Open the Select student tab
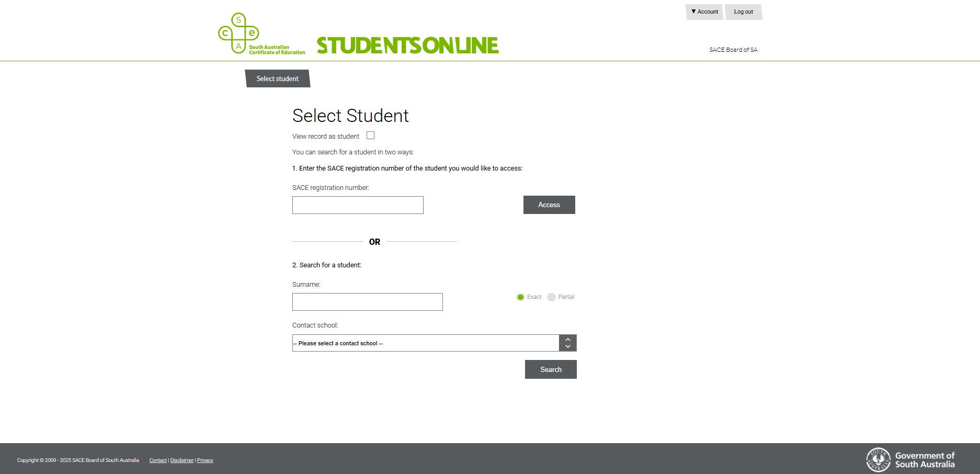Viewport: 980px width, 474px height. tap(278, 78)
